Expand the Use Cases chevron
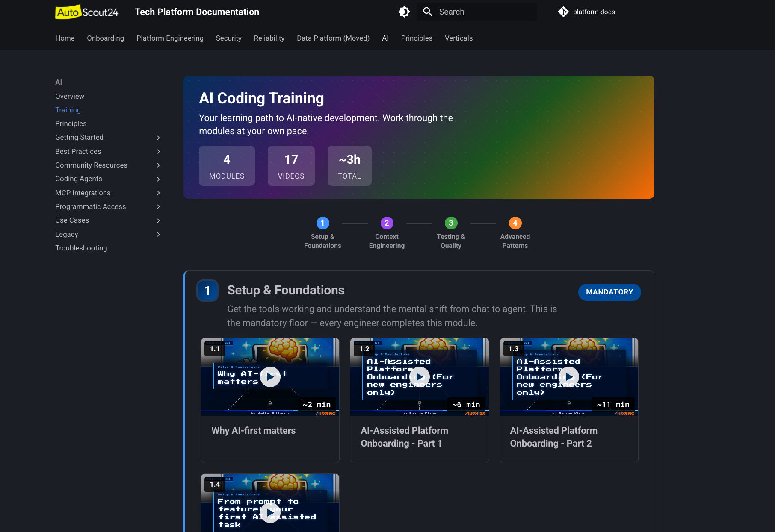775x532 pixels. tap(158, 220)
